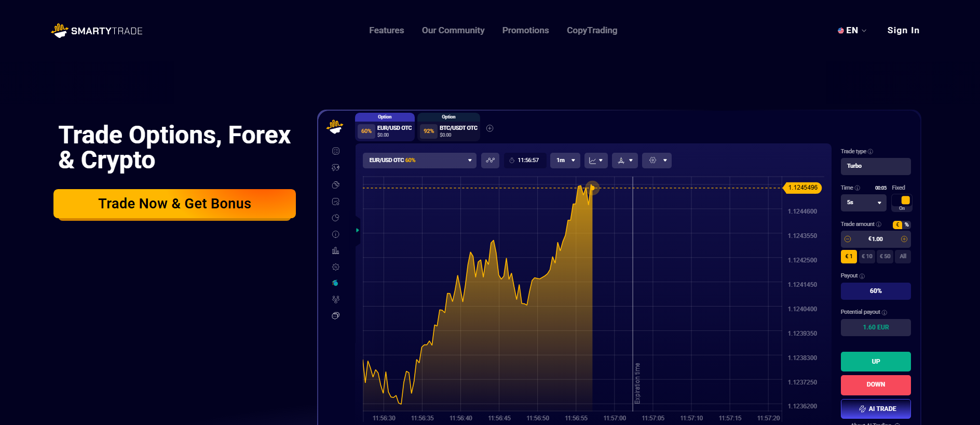This screenshot has height=425, width=980.
Task: Click Trade Now & Get Bonus button
Action: pyautogui.click(x=174, y=204)
